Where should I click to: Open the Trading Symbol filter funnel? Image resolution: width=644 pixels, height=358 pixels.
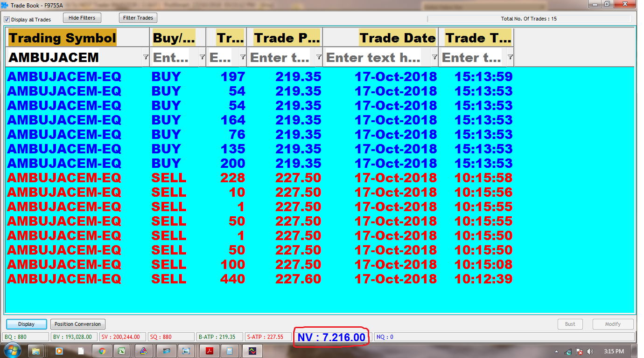(146, 57)
